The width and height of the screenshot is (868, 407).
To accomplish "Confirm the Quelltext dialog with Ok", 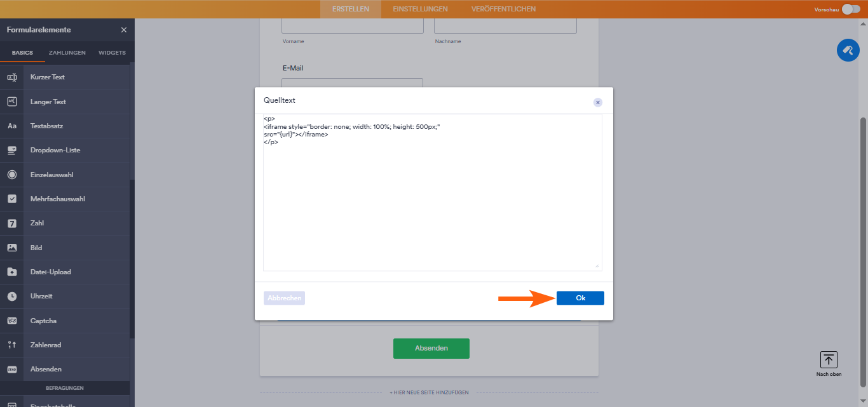I will coord(580,298).
